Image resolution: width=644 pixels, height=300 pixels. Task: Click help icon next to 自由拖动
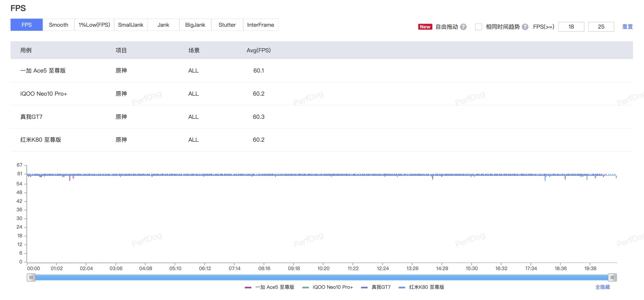(463, 27)
